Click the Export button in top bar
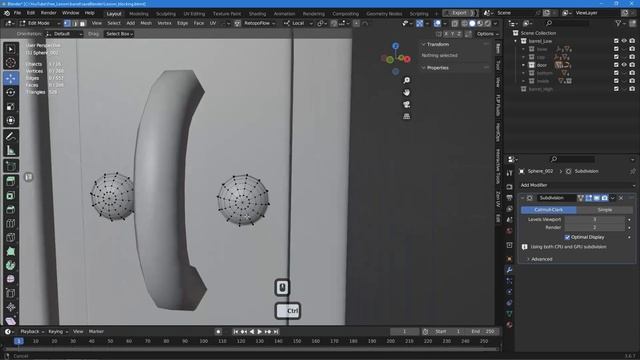Screen dimensions: 640x360 (460, 13)
